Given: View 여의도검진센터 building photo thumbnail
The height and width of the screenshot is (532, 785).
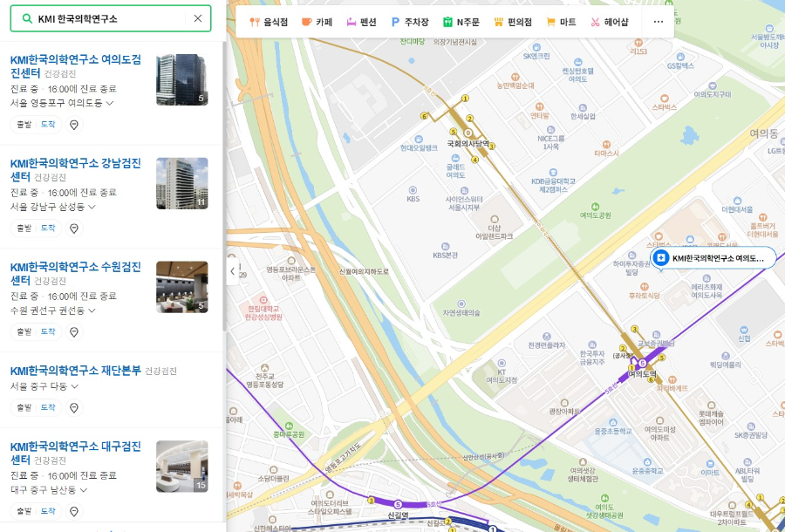Looking at the screenshot, I should (x=182, y=79).
